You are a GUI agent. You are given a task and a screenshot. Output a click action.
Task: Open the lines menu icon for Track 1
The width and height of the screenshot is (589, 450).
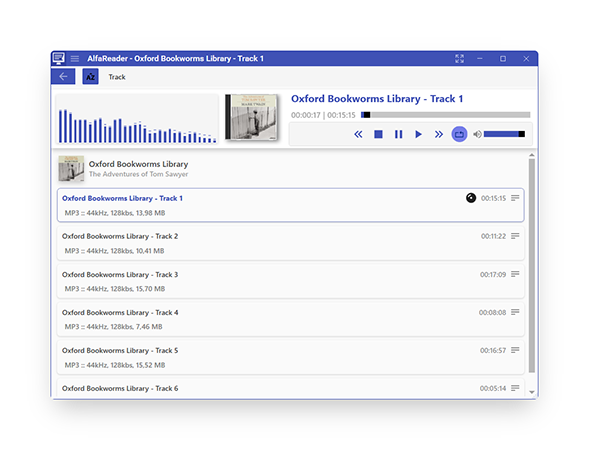tap(515, 198)
